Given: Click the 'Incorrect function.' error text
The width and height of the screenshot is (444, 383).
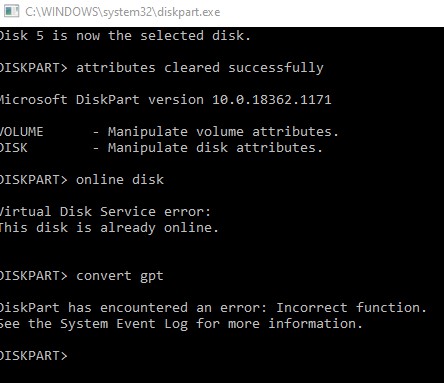Looking at the screenshot, I should click(x=351, y=307).
